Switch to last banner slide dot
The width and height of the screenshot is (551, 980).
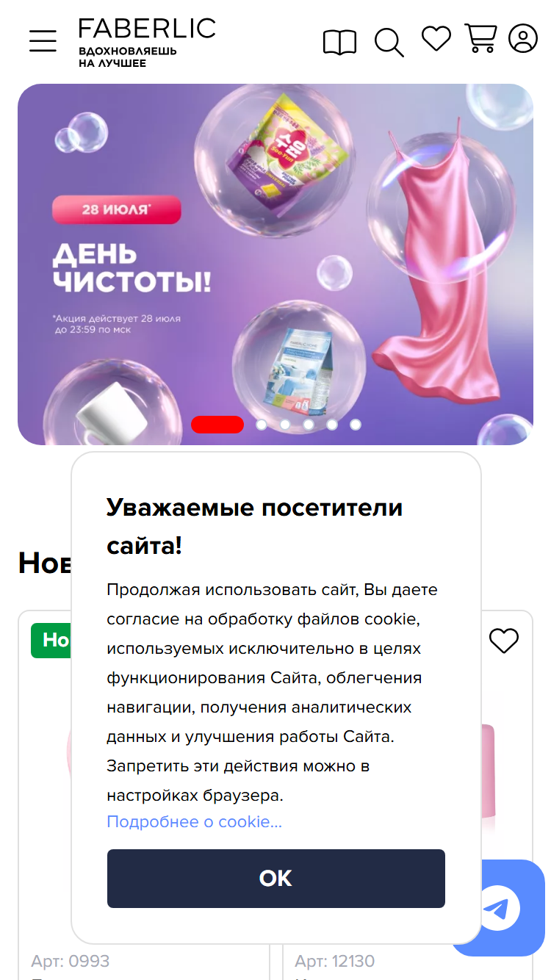coord(356,425)
